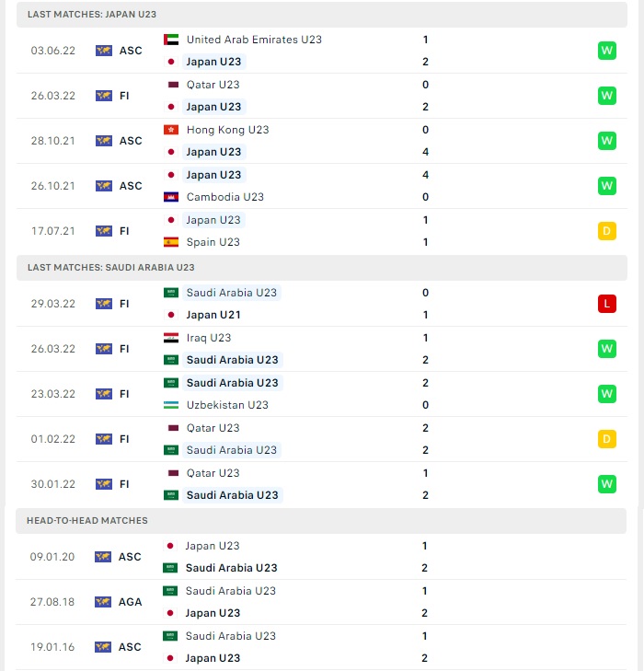Open Cambodia U23 team link
Image resolution: width=644 pixels, height=671 pixels.
pos(224,197)
